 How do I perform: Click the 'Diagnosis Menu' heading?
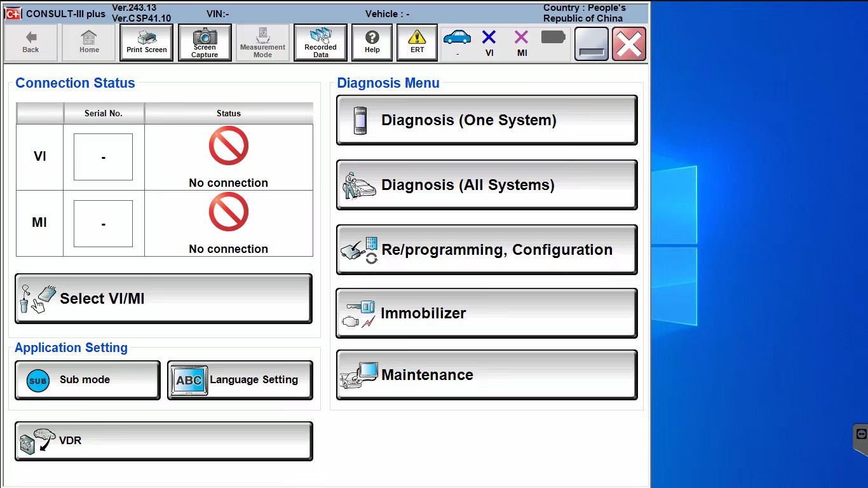pyautogui.click(x=388, y=83)
